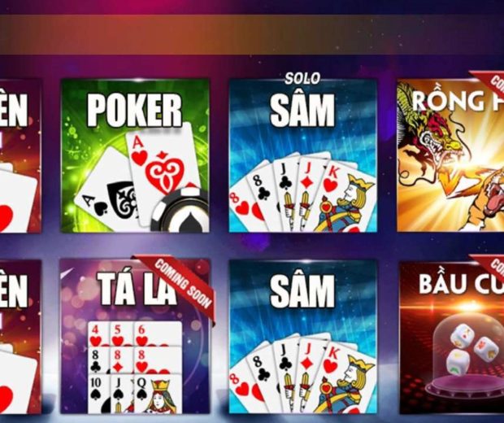Click the King of hearts in Solo Sâm

[x=347, y=198]
